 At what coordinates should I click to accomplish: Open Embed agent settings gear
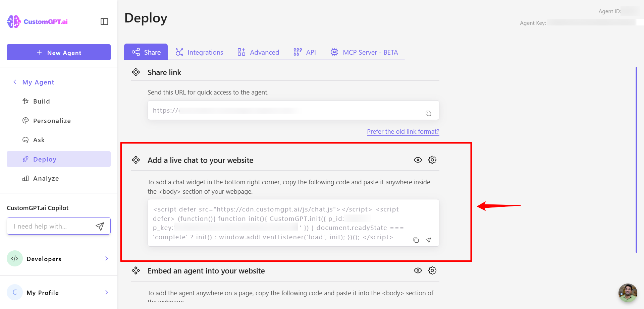[x=432, y=270]
